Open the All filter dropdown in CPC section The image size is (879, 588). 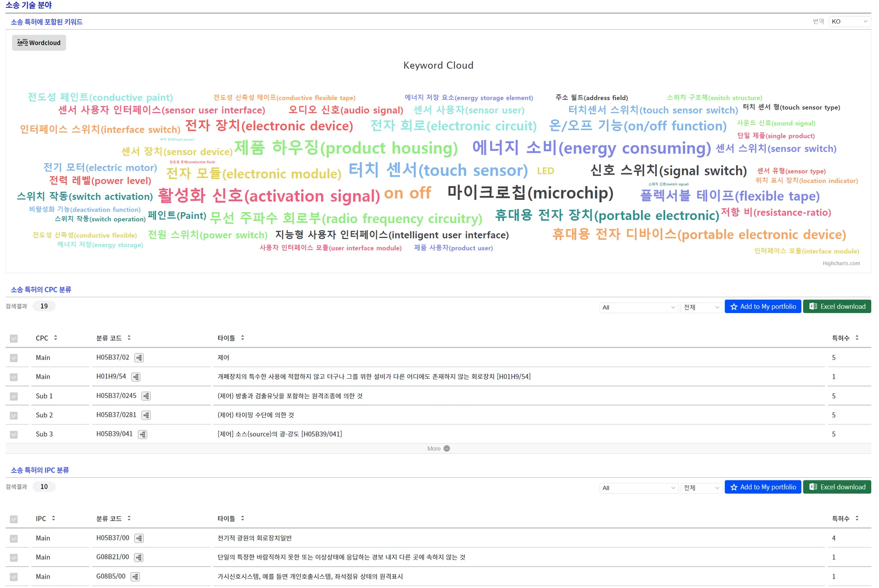[x=638, y=308]
